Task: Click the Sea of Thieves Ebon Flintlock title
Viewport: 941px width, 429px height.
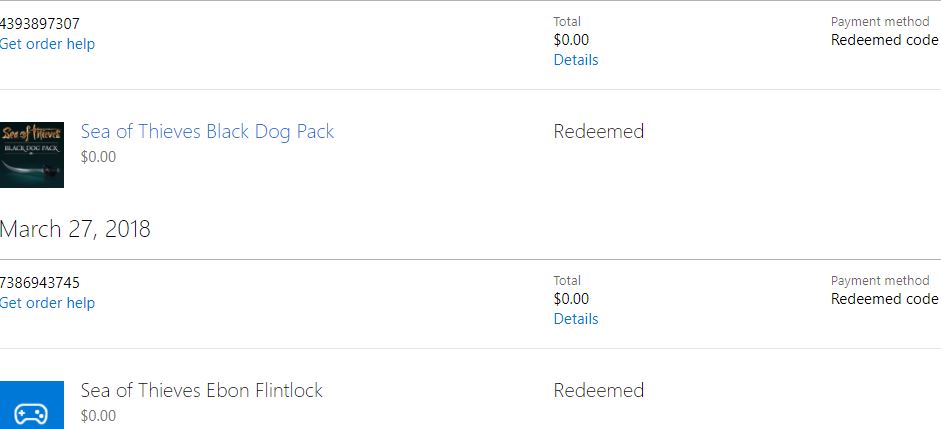Action: pos(202,391)
